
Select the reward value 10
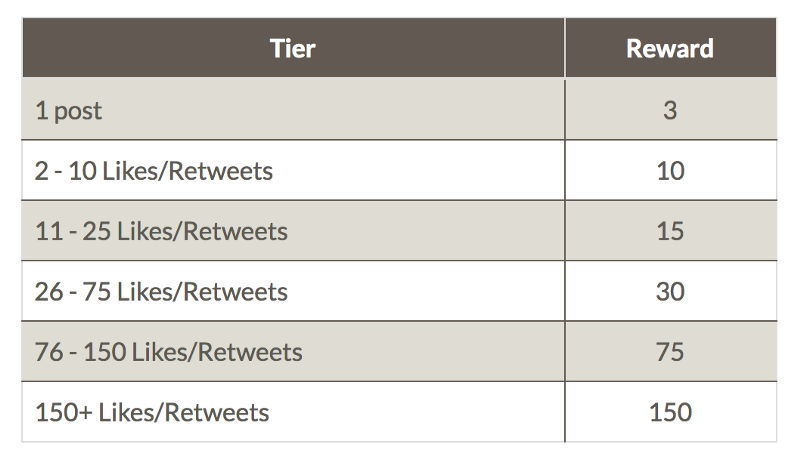(670, 170)
